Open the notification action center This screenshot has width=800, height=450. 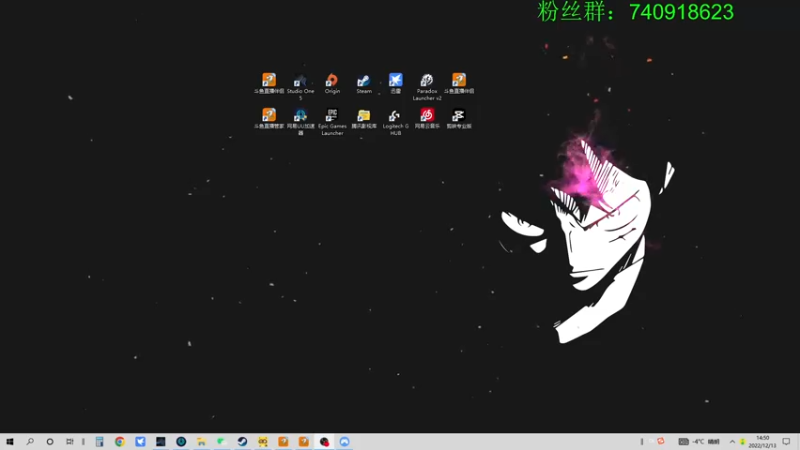pos(786,441)
